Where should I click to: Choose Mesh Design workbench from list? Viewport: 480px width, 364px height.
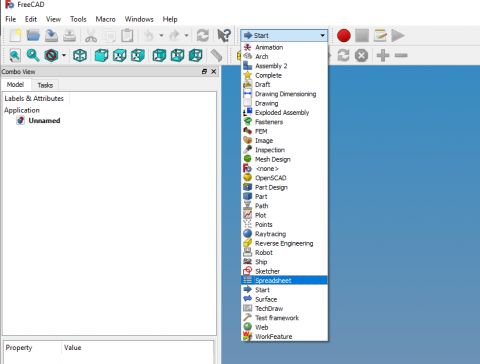[284, 159]
